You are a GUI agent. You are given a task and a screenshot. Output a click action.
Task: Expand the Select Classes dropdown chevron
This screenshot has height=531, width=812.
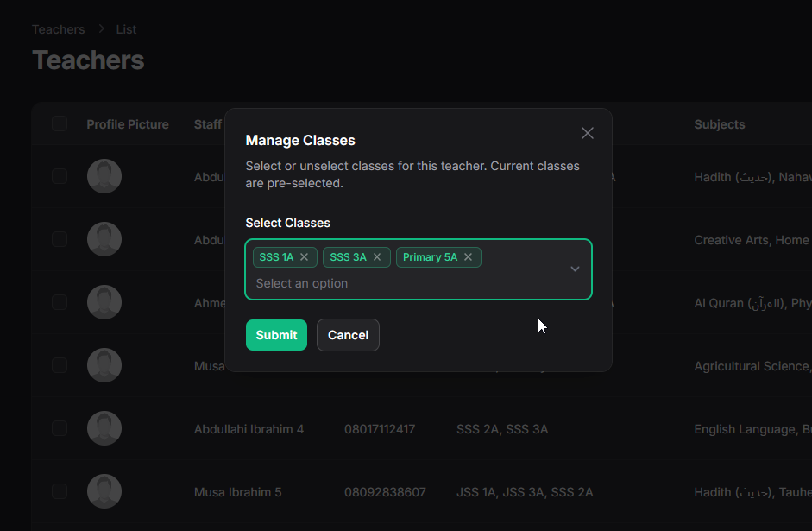[575, 269]
